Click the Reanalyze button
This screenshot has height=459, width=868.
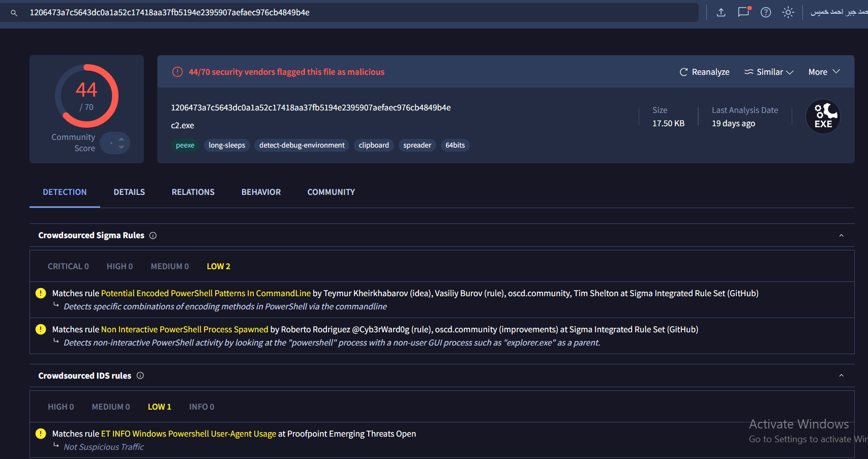[x=705, y=72]
